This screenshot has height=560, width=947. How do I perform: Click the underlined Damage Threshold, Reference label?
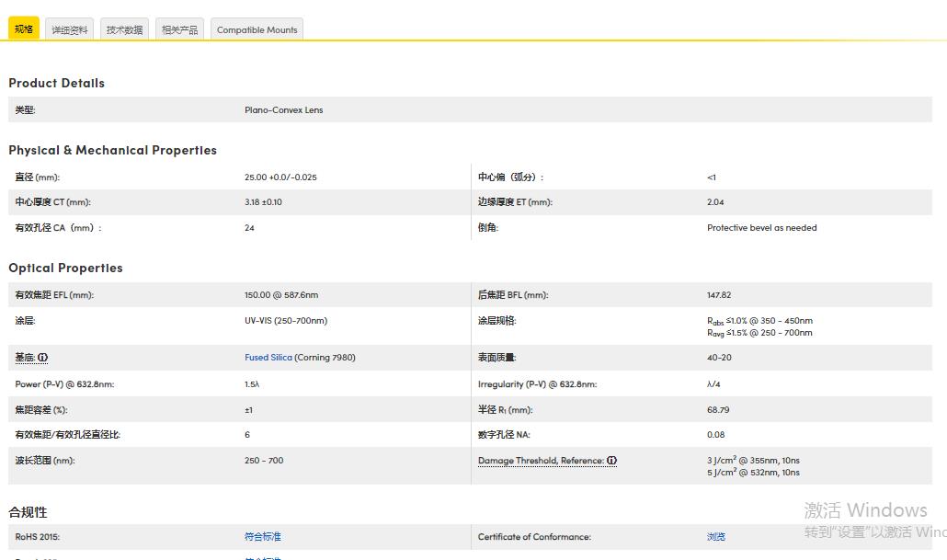tap(541, 461)
